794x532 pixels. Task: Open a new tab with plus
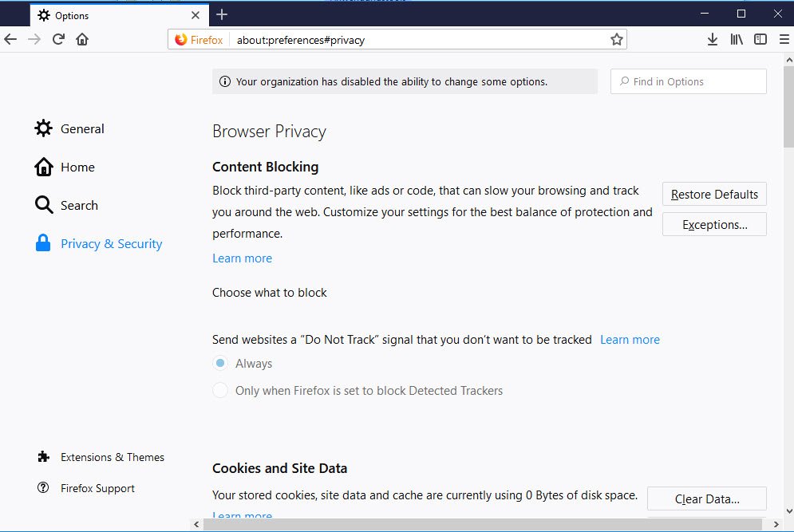tap(222, 14)
